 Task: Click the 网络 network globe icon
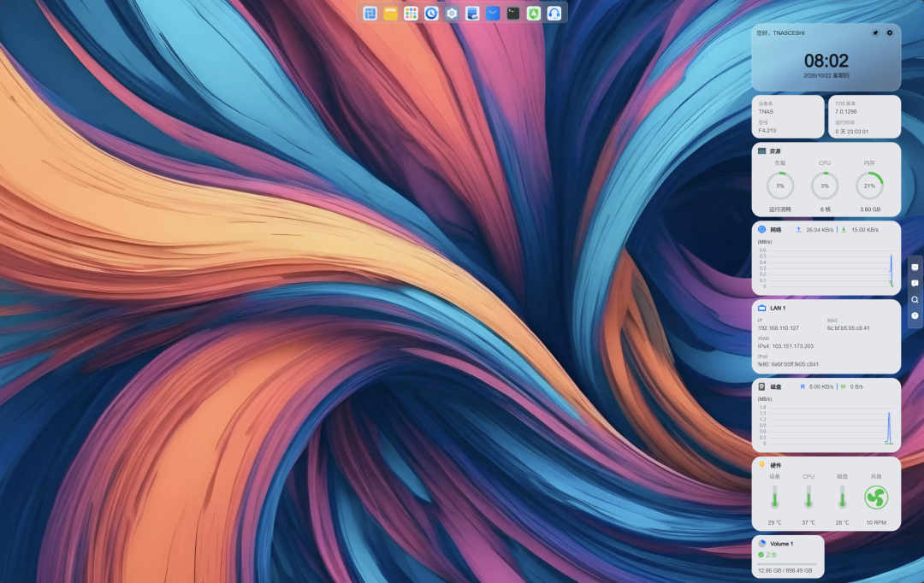[x=762, y=230]
